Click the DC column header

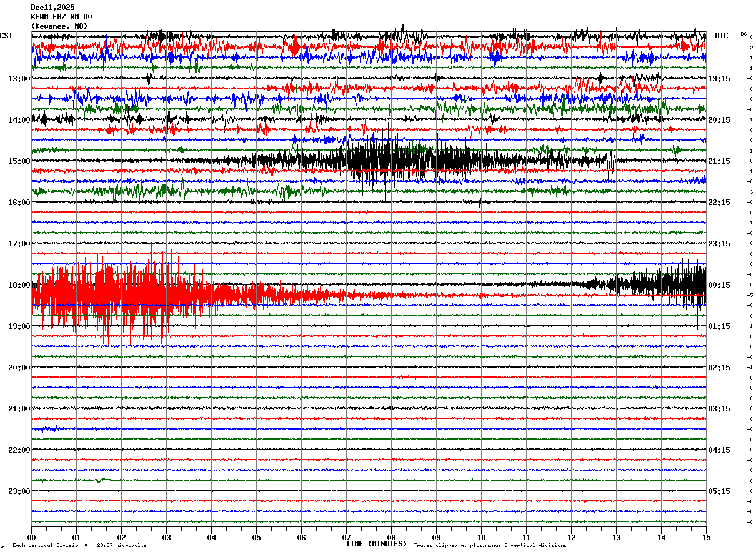pyautogui.click(x=744, y=34)
